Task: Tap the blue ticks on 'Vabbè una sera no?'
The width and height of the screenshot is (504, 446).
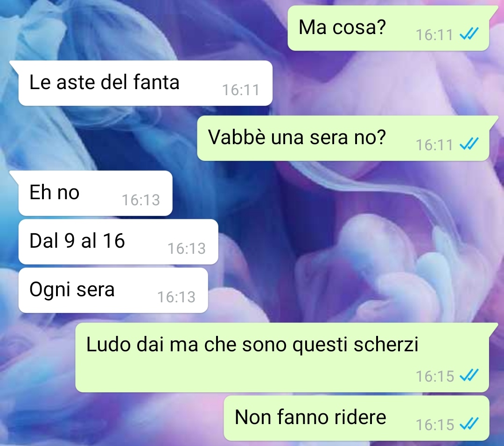Action: tap(469, 144)
